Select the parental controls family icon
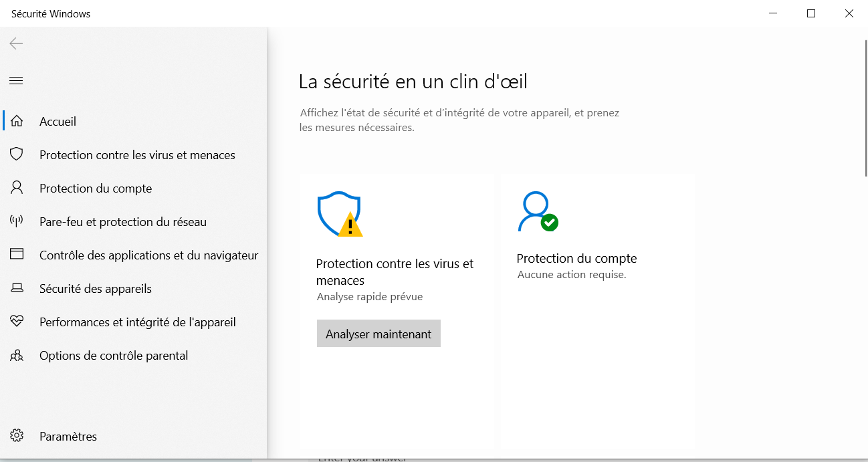This screenshot has width=868, height=462. tap(17, 355)
